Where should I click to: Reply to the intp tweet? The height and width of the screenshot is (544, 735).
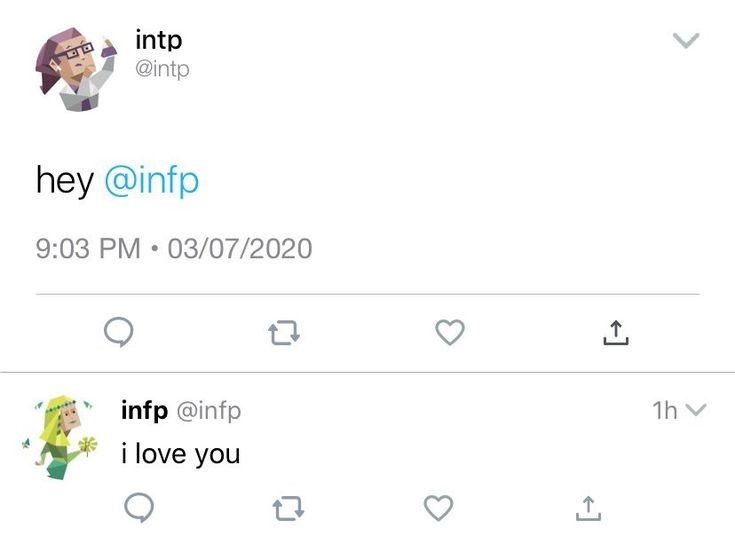pos(120,332)
